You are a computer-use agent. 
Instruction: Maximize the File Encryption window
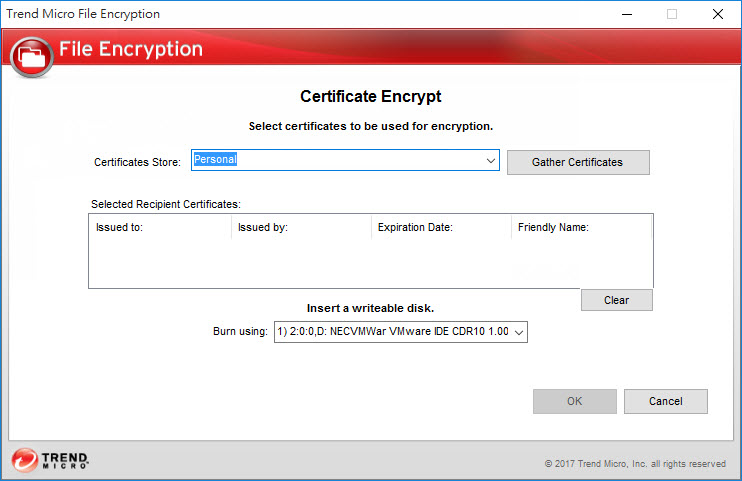pyautogui.click(x=672, y=14)
